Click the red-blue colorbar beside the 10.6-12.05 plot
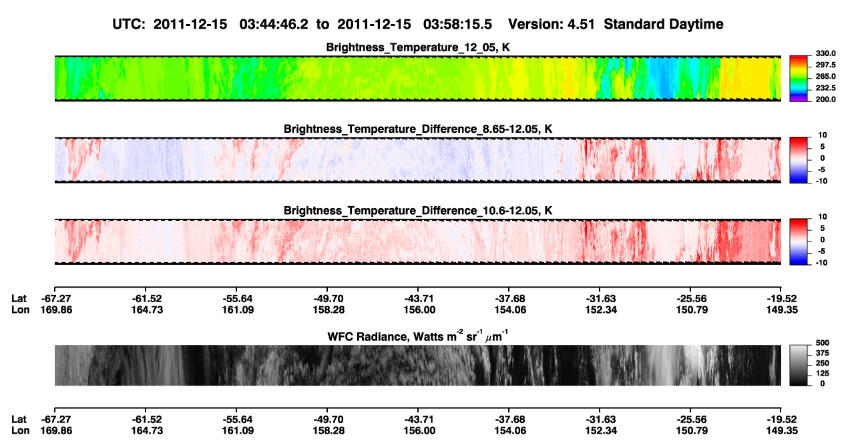 coord(799,242)
